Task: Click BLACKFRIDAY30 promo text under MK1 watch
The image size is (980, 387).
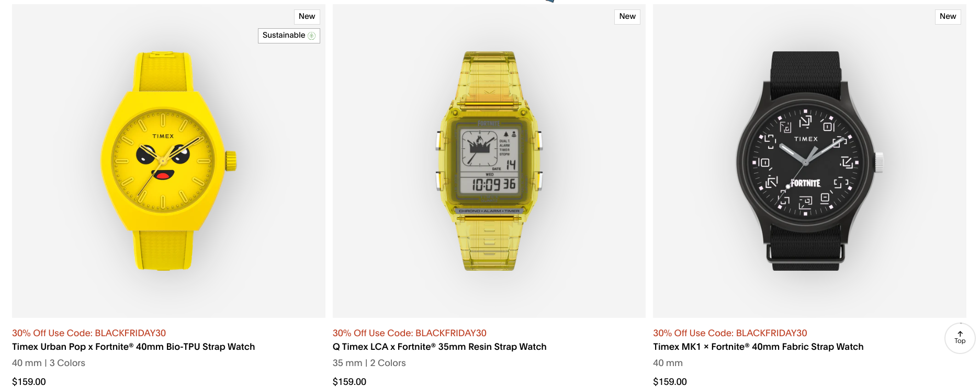Action: click(730, 333)
